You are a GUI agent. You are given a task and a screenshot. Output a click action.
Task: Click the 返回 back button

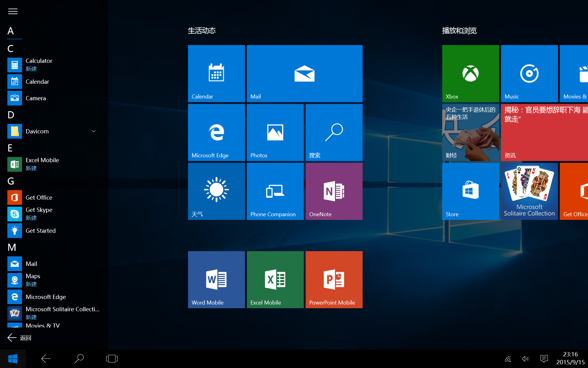20,338
